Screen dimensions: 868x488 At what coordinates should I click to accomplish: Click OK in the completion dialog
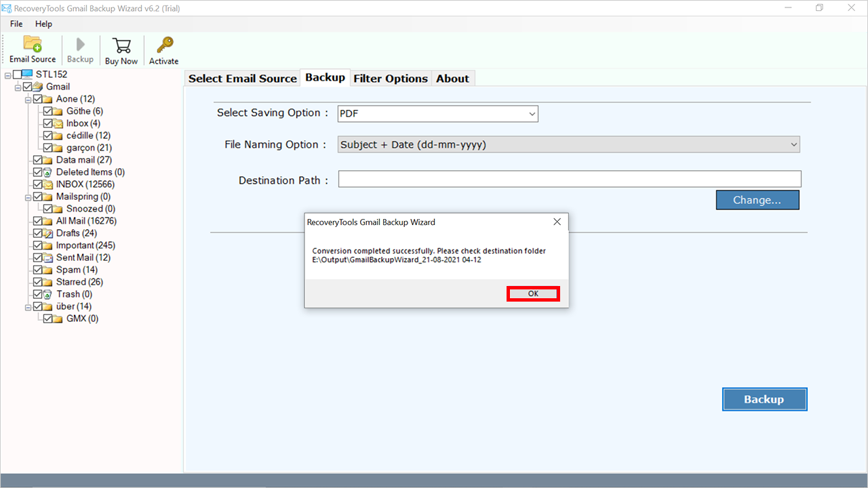click(533, 293)
